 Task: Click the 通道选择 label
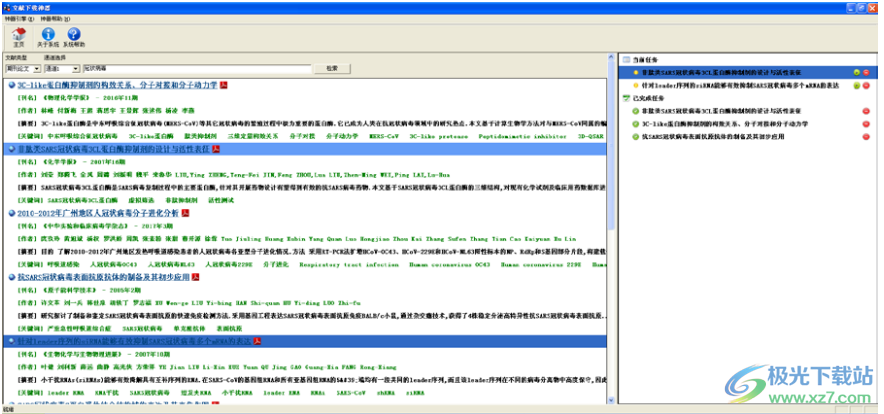click(55, 58)
